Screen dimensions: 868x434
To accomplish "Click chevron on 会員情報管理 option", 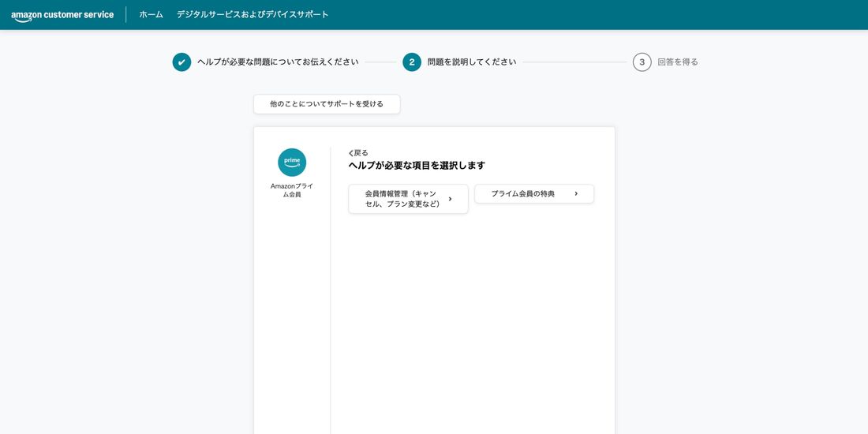I will [x=450, y=199].
